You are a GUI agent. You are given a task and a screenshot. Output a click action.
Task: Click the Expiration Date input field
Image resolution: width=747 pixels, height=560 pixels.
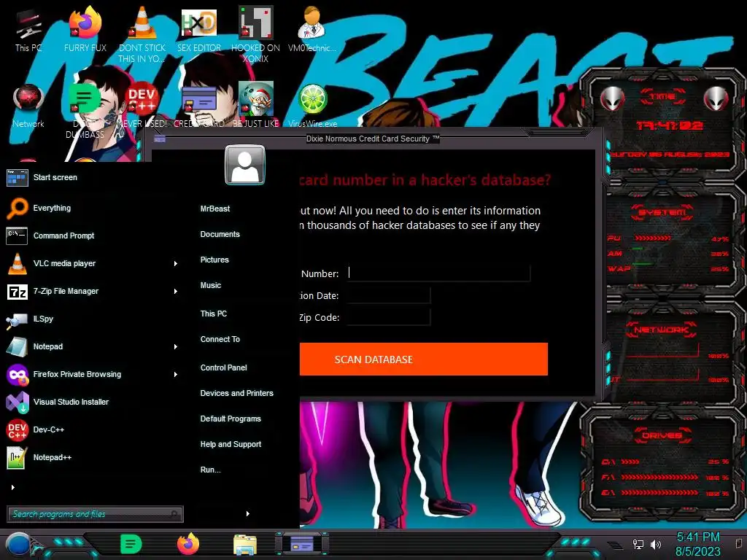[388, 295]
